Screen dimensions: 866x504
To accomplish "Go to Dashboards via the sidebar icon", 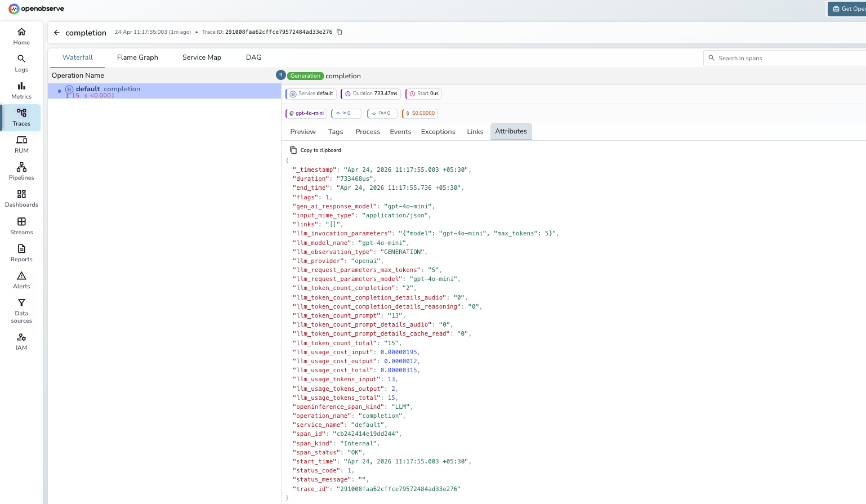I will pyautogui.click(x=21, y=198).
